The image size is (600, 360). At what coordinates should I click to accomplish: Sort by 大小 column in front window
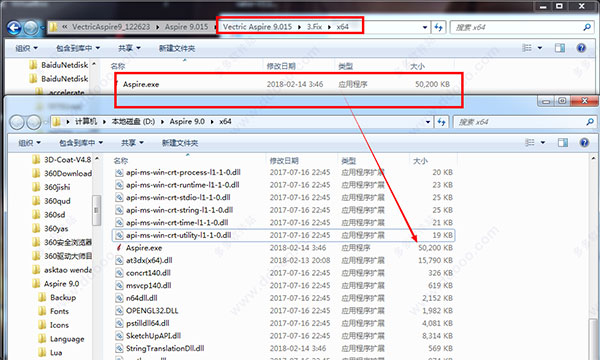[420, 160]
